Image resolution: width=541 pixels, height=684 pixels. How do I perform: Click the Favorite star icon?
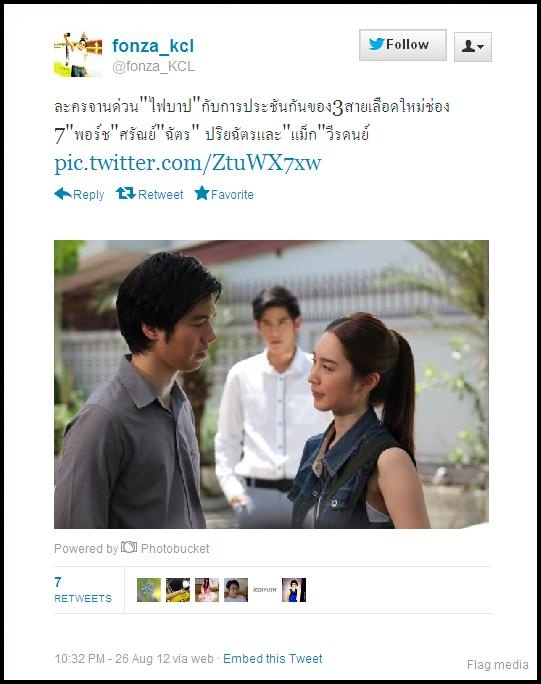coord(202,193)
